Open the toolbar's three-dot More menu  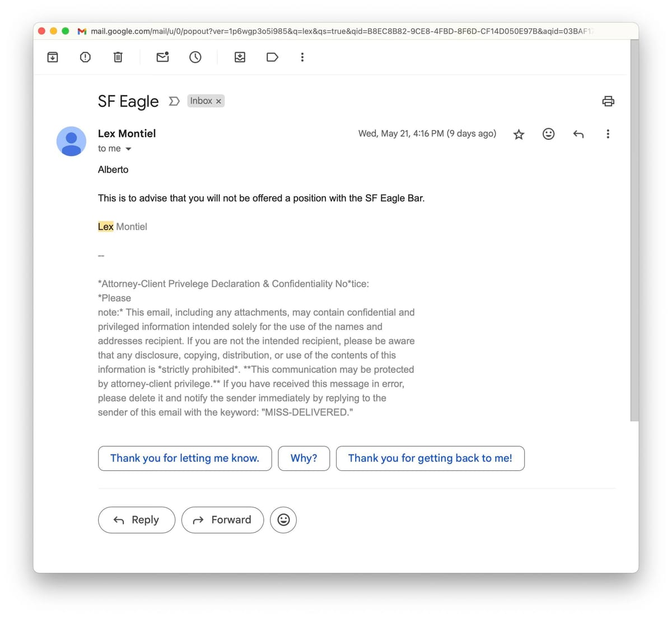[x=302, y=57]
